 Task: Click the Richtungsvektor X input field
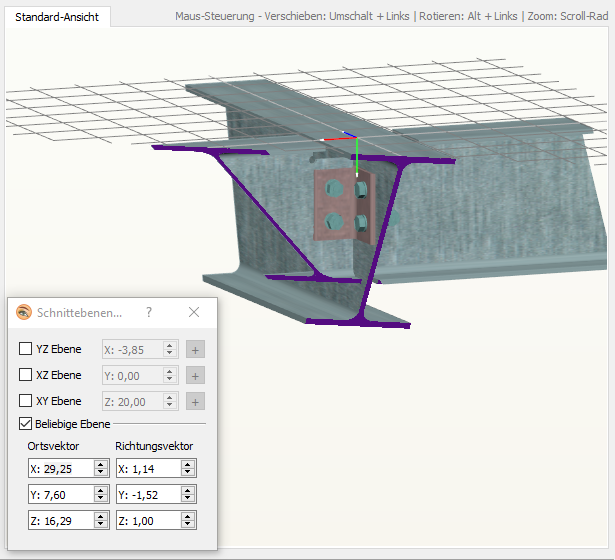click(147, 468)
